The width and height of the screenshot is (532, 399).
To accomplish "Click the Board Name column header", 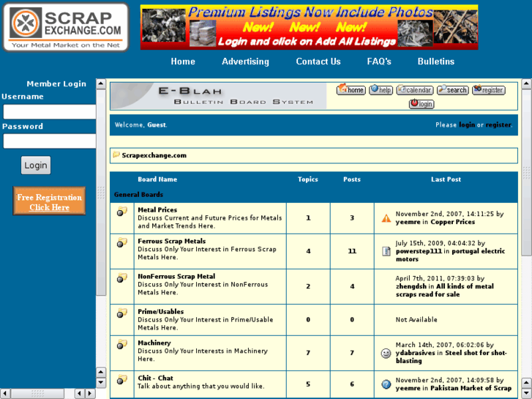I will click(x=157, y=179).
